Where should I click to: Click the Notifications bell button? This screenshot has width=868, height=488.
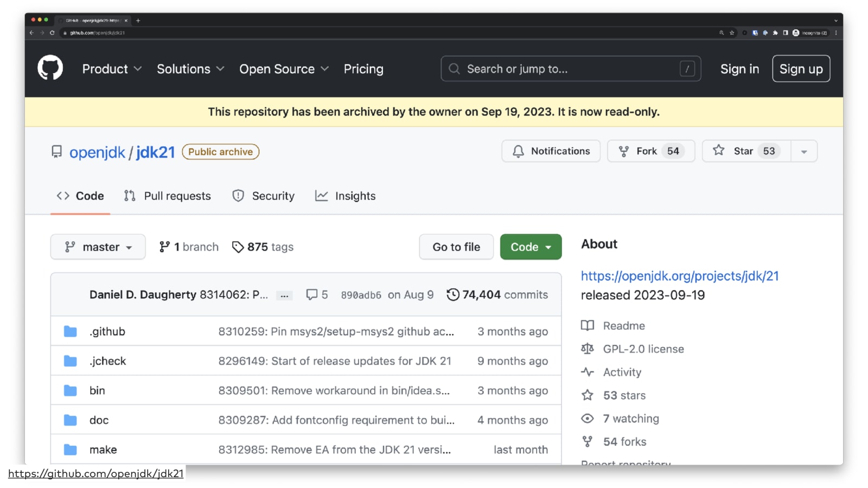pos(551,151)
